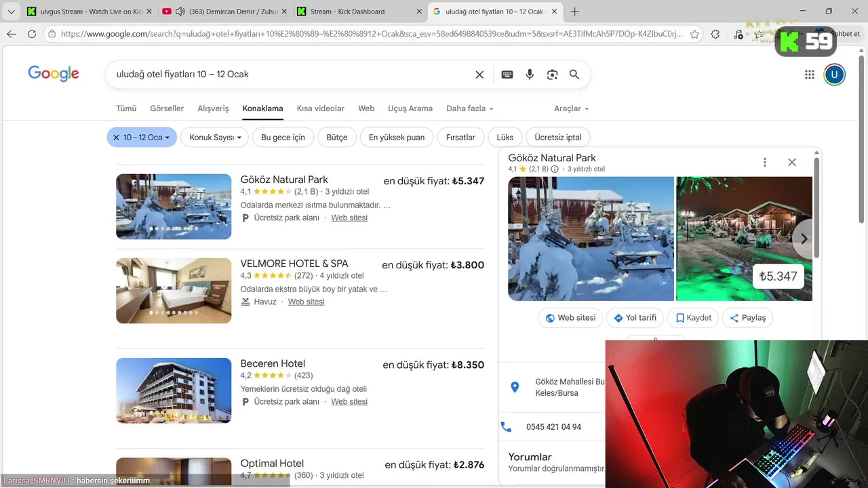Viewport: 868px width, 488px height.
Task: Remove the 10 – 12 Oca date filter
Action: click(x=116, y=137)
